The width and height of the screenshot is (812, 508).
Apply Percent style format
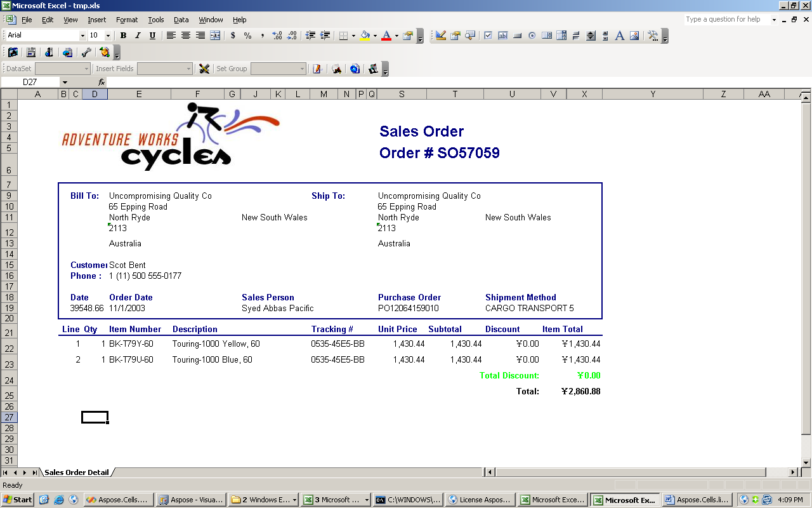coord(247,36)
